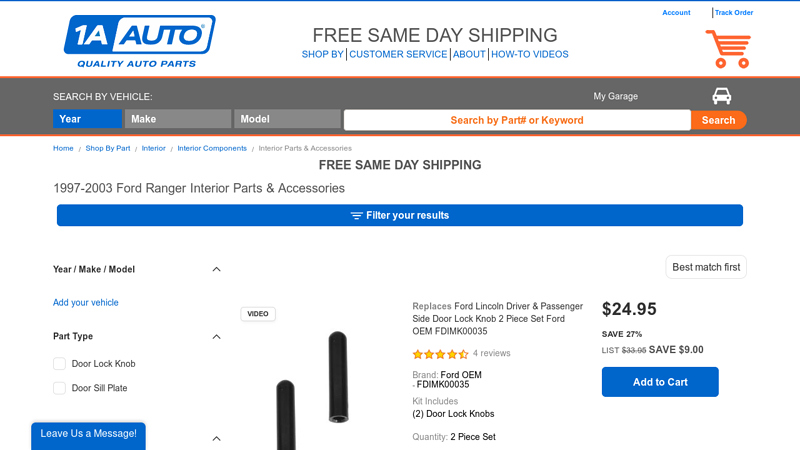Open the Best match first sort dropdown
The width and height of the screenshot is (800, 450).
pos(706,267)
